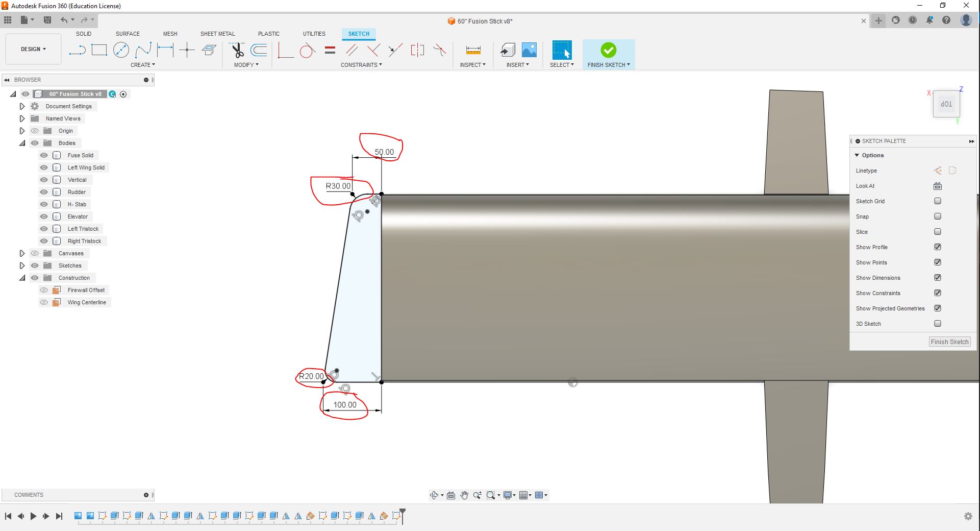The width and height of the screenshot is (980, 531).
Task: Uncheck Show Dimensions option
Action: point(937,278)
